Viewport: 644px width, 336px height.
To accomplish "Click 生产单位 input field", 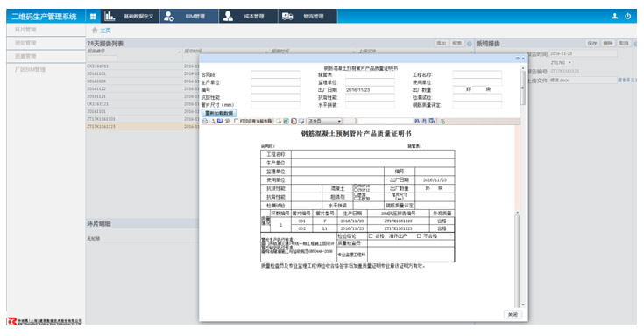I will pos(276,82).
